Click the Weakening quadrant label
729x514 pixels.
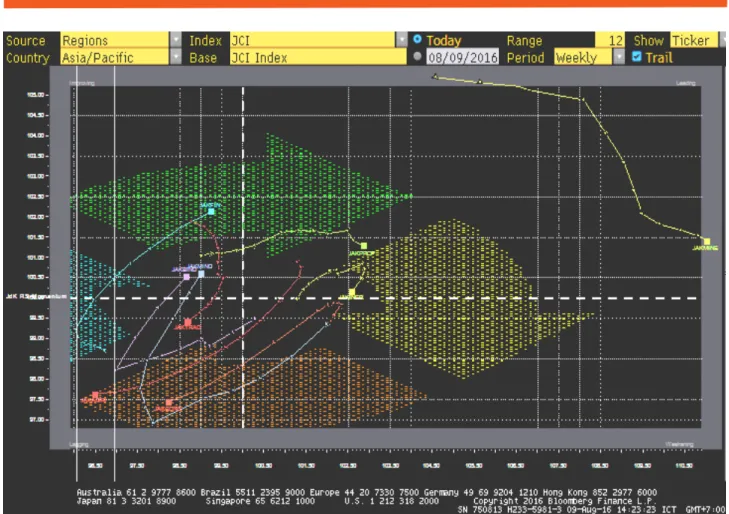click(x=679, y=445)
